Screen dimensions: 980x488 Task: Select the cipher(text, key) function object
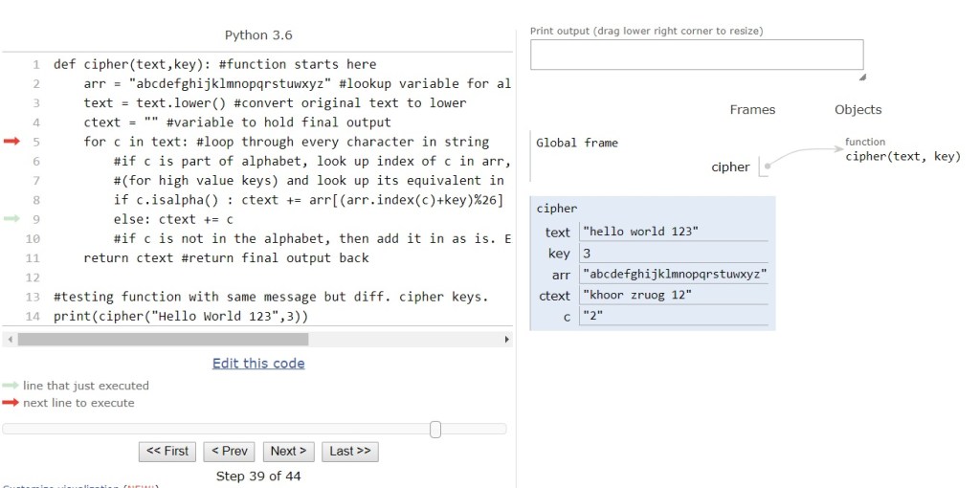(902, 157)
